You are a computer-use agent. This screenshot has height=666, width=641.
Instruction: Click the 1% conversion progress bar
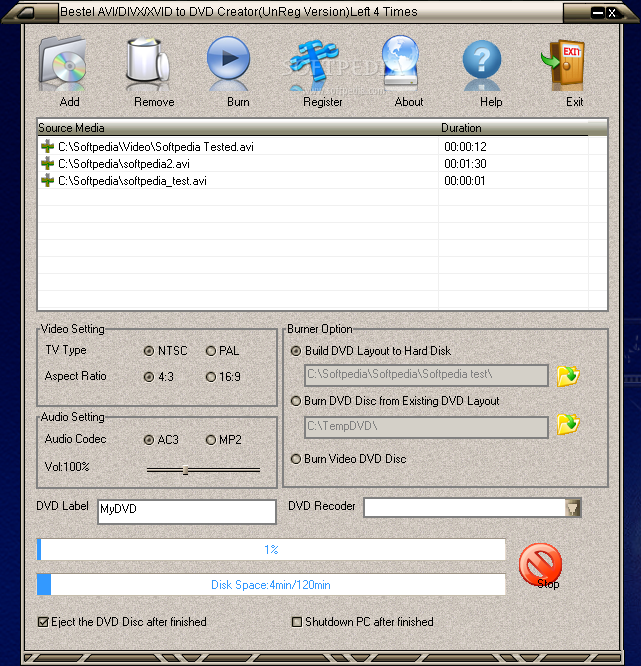coord(271,549)
